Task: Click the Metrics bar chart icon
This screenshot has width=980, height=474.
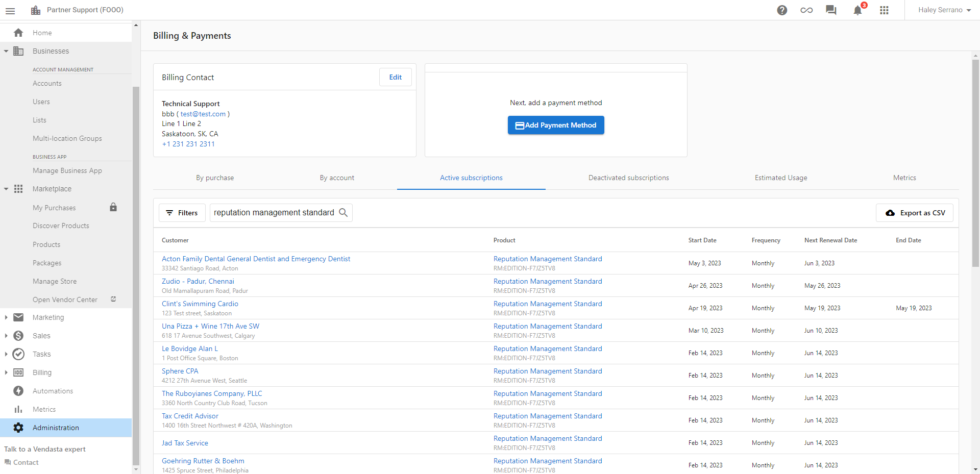Action: (x=18, y=409)
